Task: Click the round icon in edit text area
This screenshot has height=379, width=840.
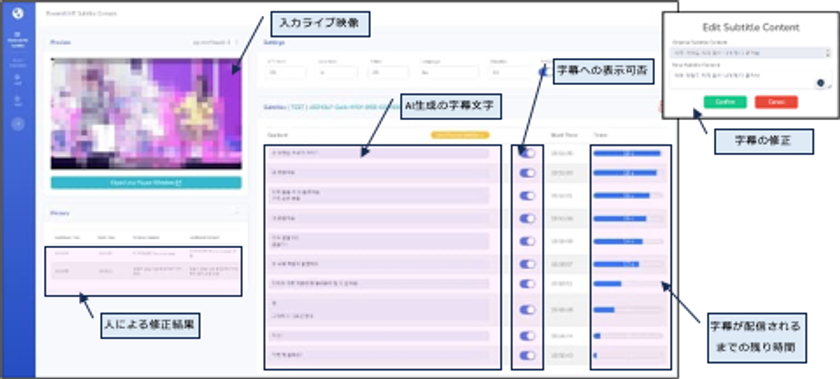Action: tap(820, 83)
